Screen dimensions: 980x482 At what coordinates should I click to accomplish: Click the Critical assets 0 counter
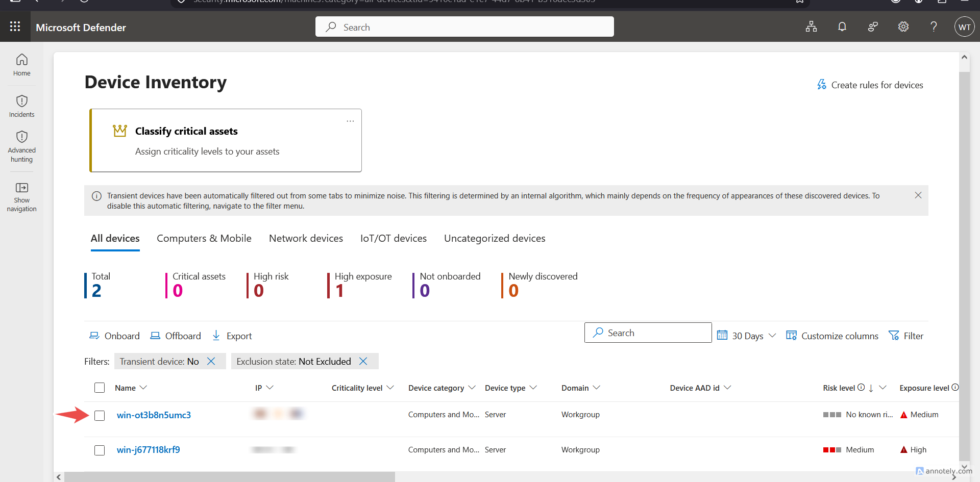(195, 285)
